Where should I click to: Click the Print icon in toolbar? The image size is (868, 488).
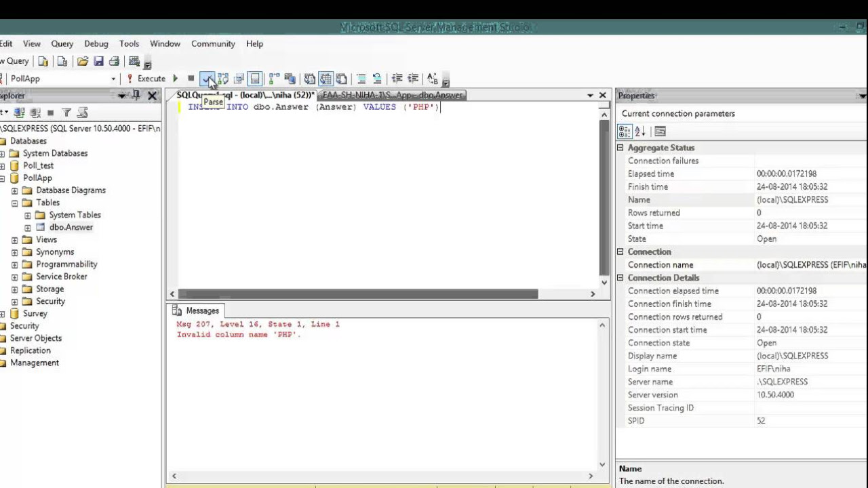tap(114, 61)
